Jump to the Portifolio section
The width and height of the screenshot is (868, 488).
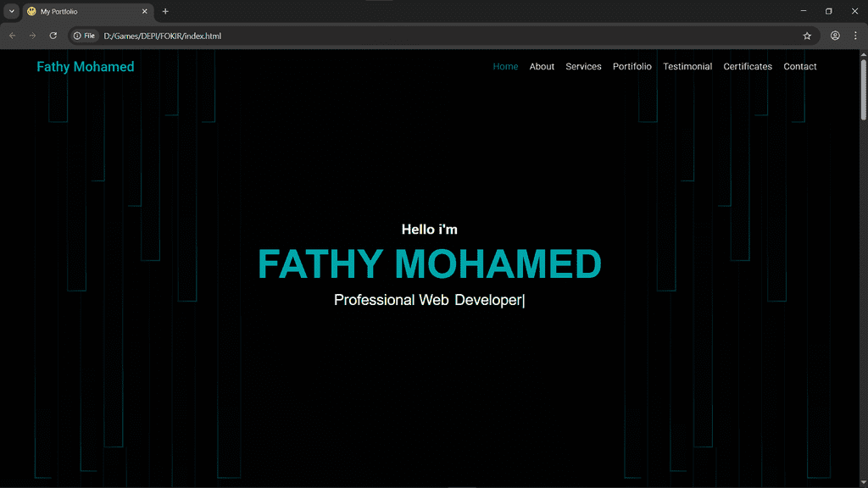[x=632, y=66]
